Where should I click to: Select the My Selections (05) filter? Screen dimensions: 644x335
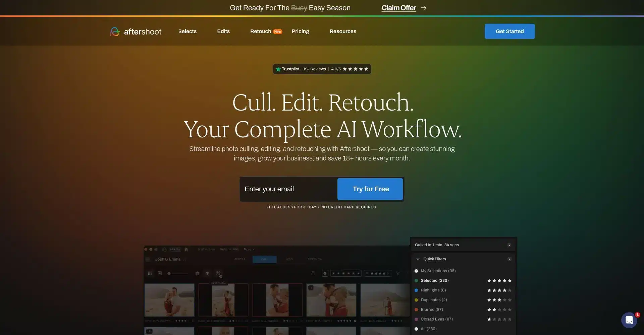click(x=435, y=271)
